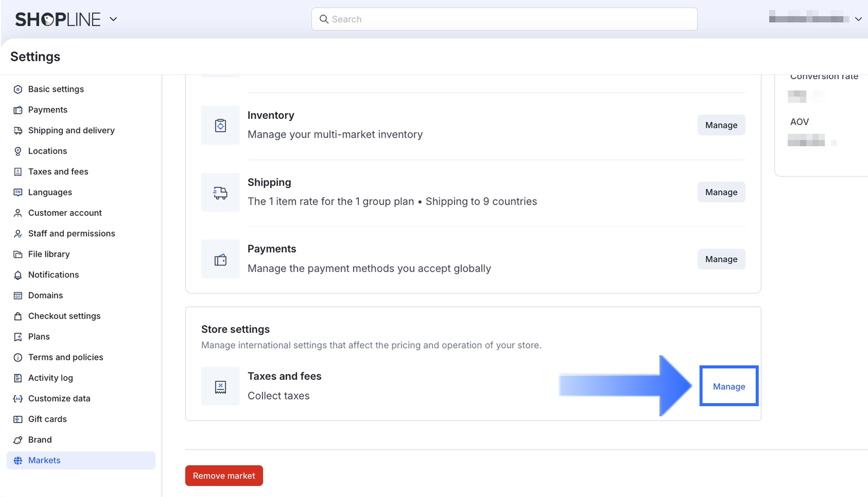Click the Payments wallet icon
The width and height of the screenshot is (868, 497).
point(221,260)
